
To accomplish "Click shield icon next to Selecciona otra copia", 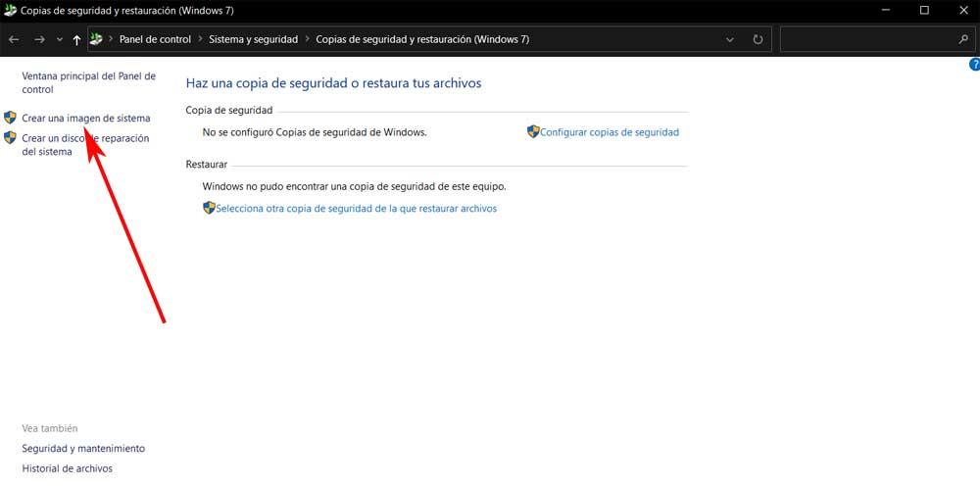I will click(210, 208).
